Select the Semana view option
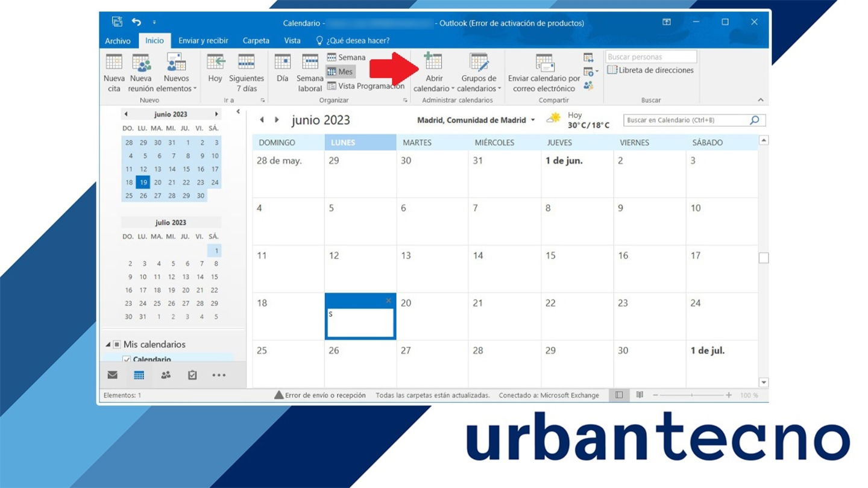868x488 pixels. click(347, 57)
